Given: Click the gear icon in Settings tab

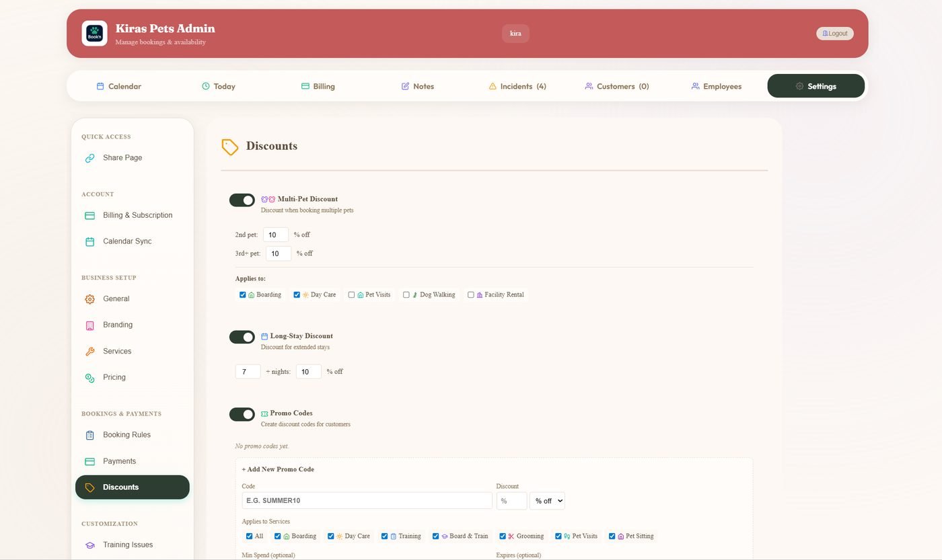Looking at the screenshot, I should 799,86.
